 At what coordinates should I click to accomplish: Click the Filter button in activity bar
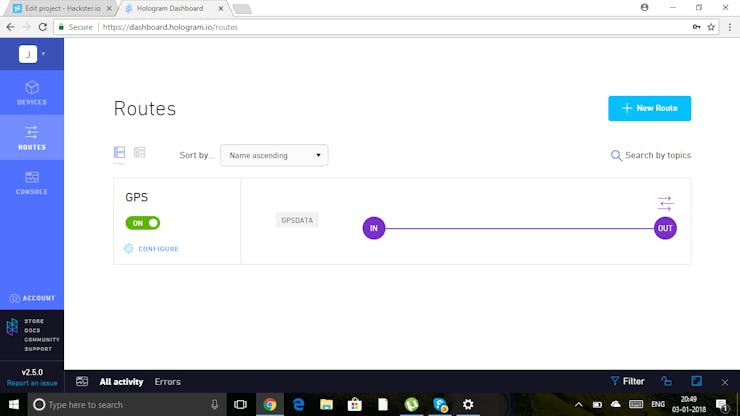pyautogui.click(x=627, y=381)
